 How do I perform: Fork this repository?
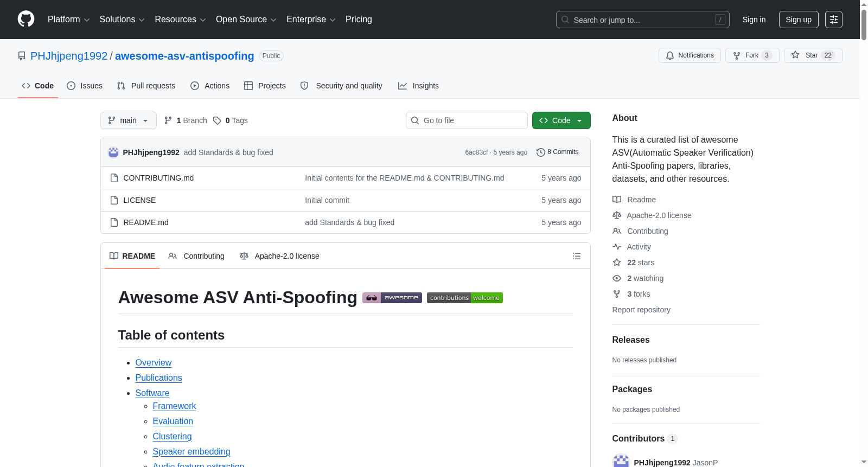[x=752, y=55]
